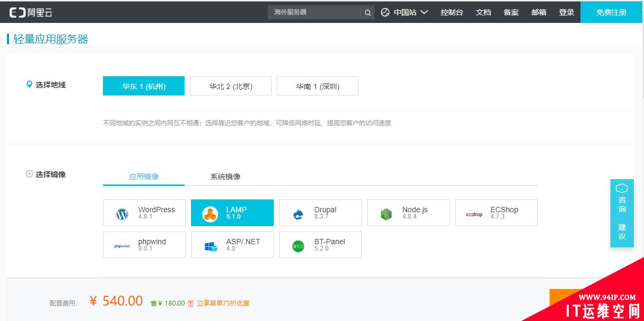Choose the phpwind 9.0.1 image
Viewport: 644px width, 321px height.
tap(144, 245)
